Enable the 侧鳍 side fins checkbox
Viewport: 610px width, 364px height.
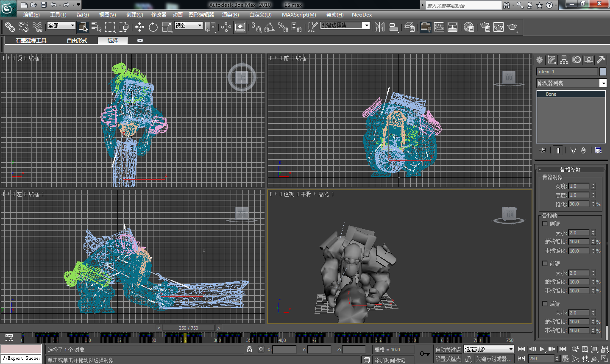click(545, 223)
